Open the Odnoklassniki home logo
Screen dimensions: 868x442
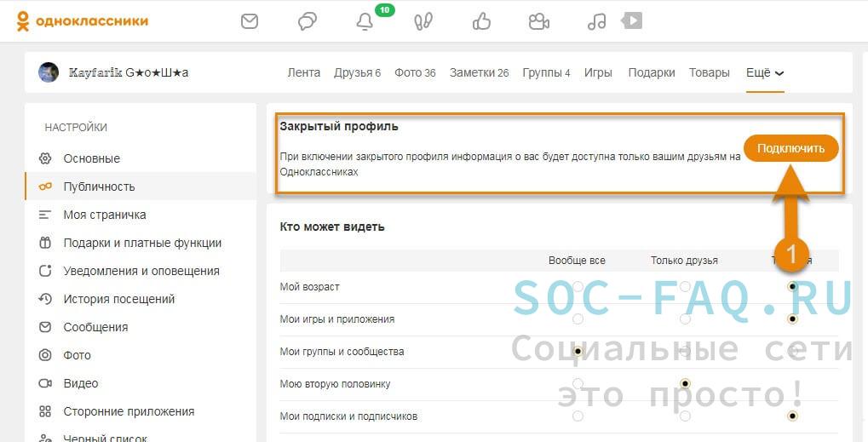[82, 21]
